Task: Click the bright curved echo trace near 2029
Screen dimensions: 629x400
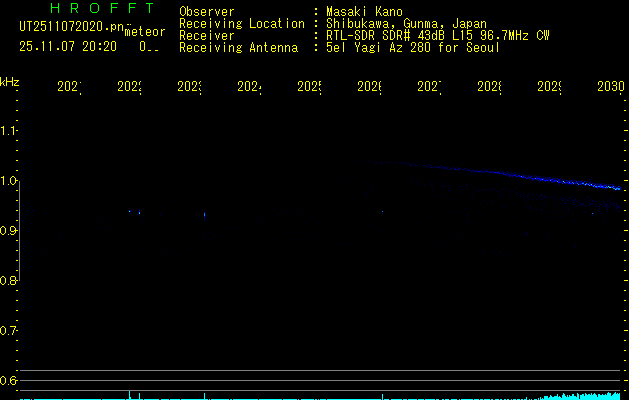Action: click(562, 181)
